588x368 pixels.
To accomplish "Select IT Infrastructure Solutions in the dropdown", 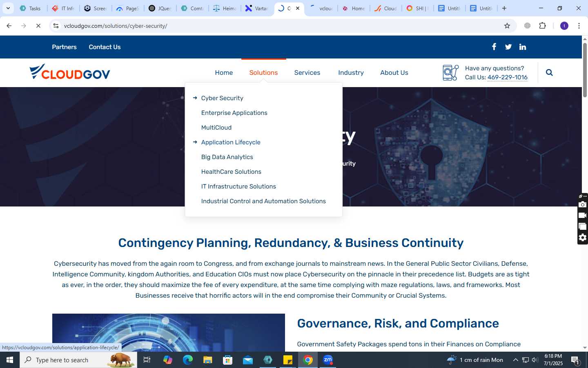I will tap(238, 186).
